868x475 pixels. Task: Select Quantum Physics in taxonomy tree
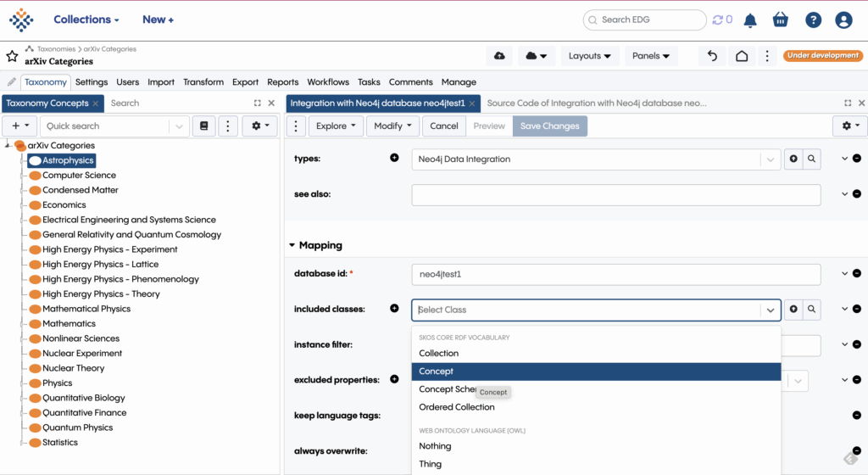pos(77,427)
